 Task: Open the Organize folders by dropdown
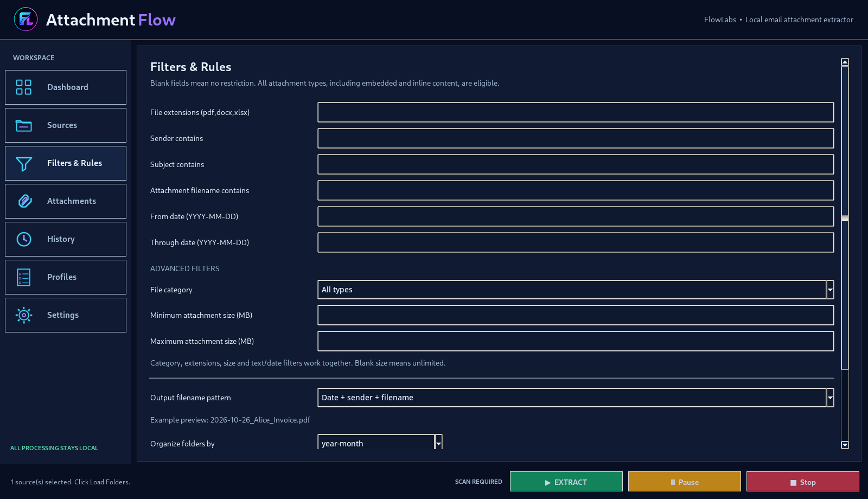click(x=380, y=442)
